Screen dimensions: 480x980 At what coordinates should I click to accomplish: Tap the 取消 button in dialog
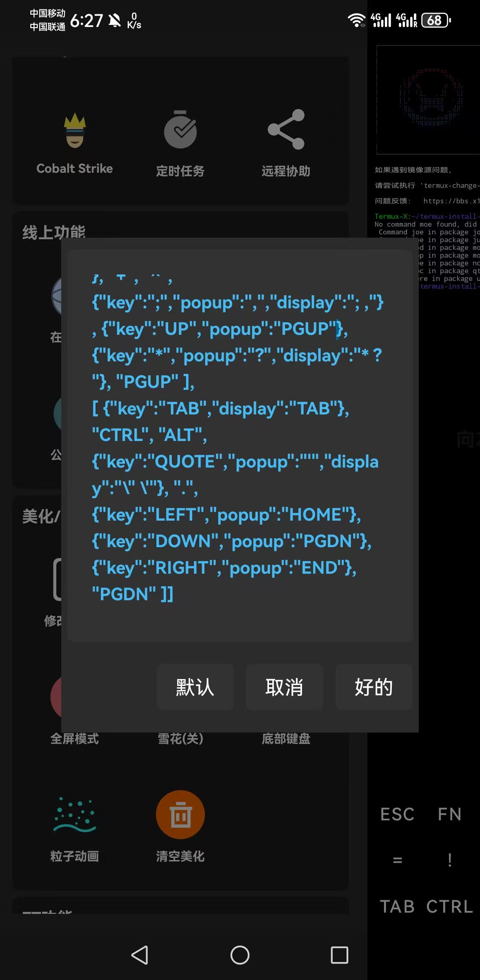pyautogui.click(x=284, y=687)
